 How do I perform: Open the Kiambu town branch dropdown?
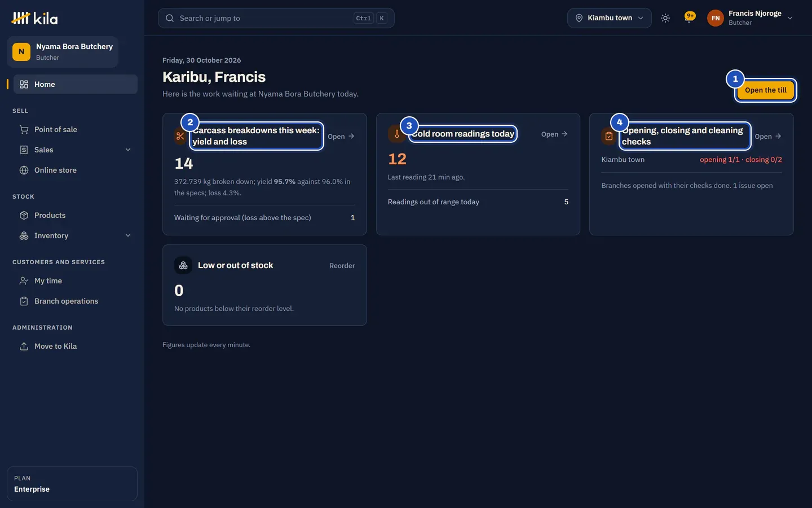(610, 18)
